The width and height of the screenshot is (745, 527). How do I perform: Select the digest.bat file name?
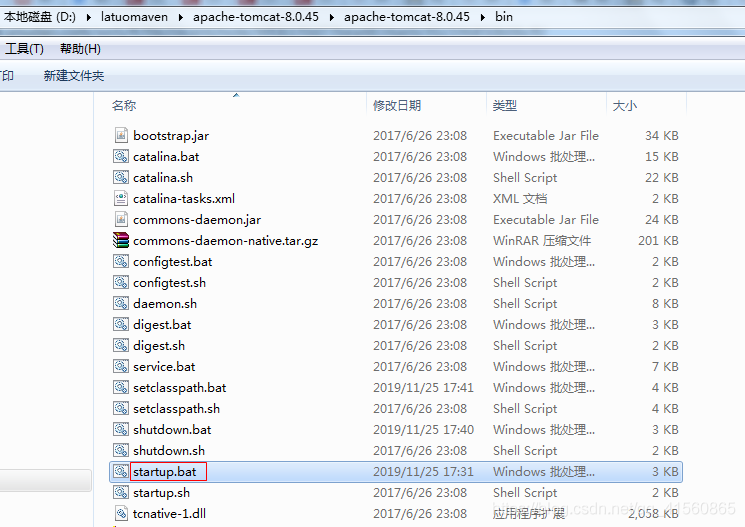pyautogui.click(x=162, y=325)
